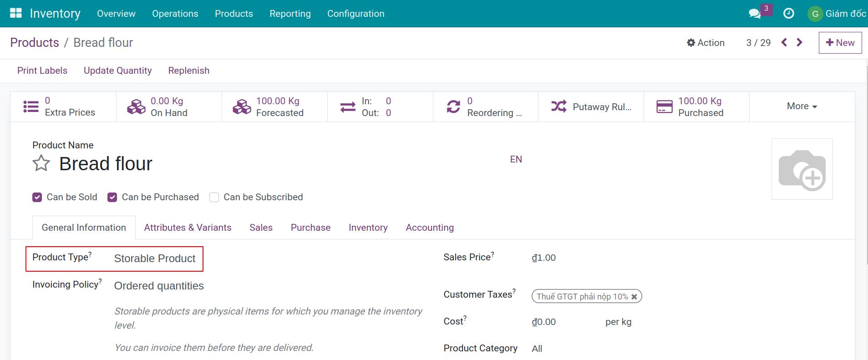The width and height of the screenshot is (868, 360).
Task: Open the Overview menu
Action: (x=116, y=14)
